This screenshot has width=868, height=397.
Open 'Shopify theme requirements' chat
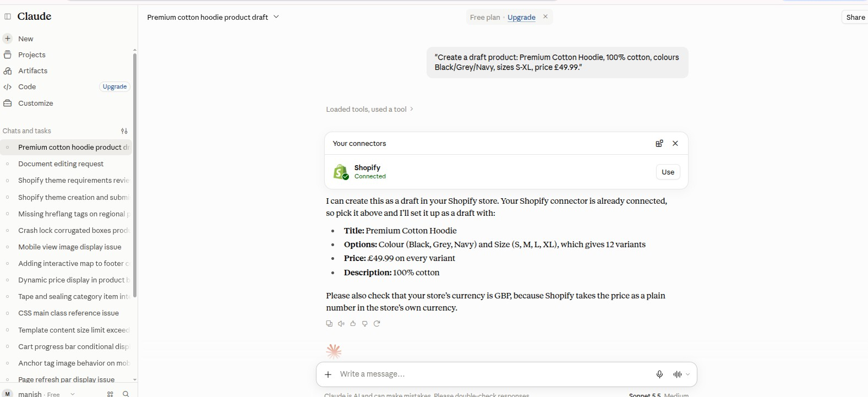(x=67, y=180)
